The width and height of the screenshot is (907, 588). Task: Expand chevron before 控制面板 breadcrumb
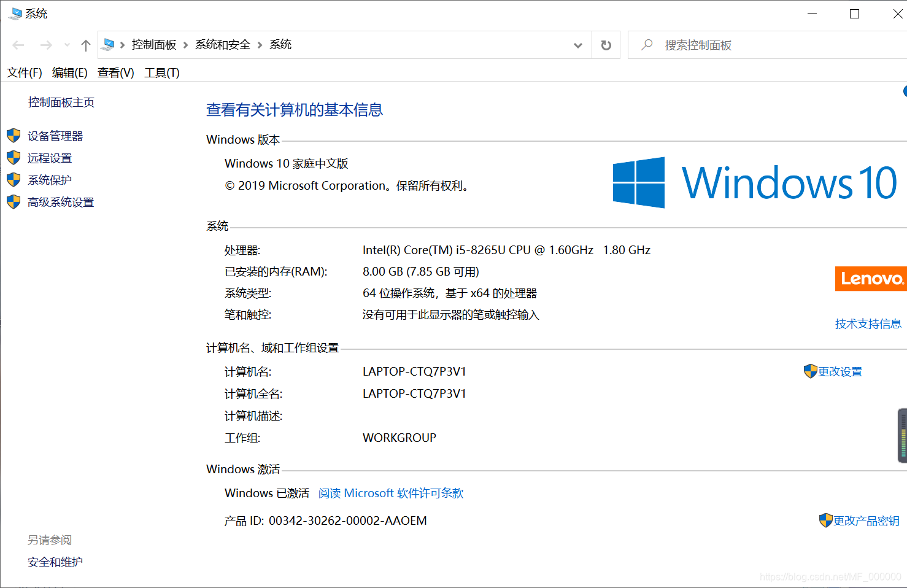click(123, 45)
